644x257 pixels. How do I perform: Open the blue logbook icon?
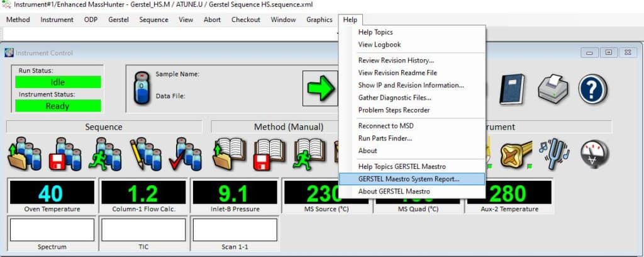(512, 89)
